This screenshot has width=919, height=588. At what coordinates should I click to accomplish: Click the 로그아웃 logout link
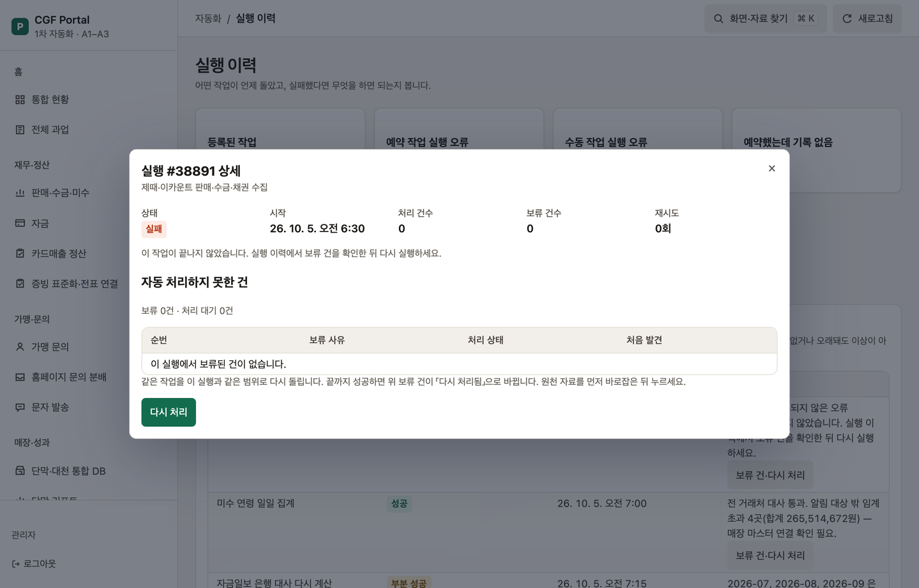coord(34,564)
